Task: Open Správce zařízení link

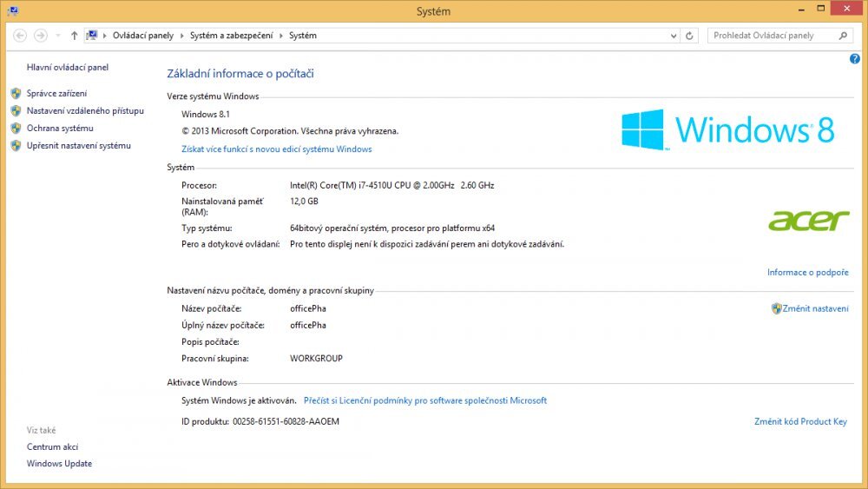Action: coord(56,93)
